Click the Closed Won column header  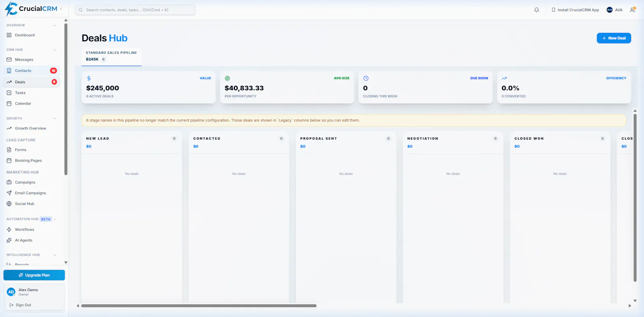[529, 138]
